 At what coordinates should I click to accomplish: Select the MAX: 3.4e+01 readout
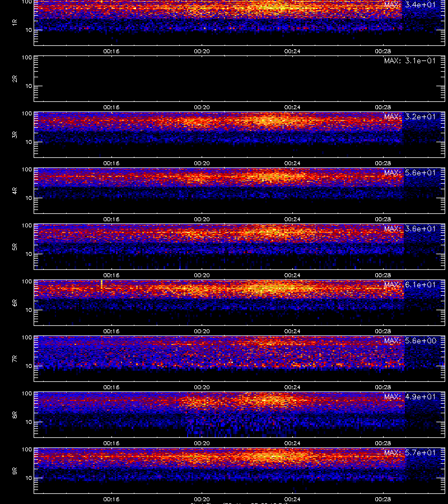[410, 5]
